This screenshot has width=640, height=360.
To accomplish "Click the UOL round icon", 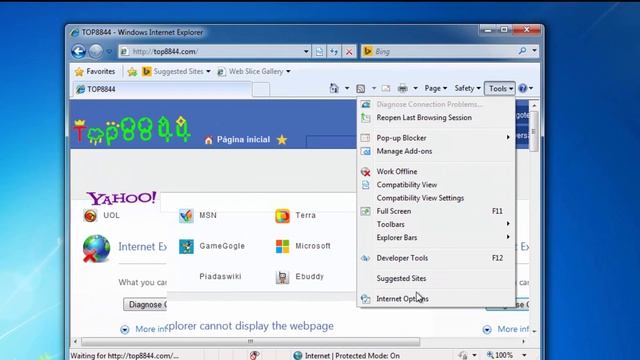I will pyautogui.click(x=90, y=215).
